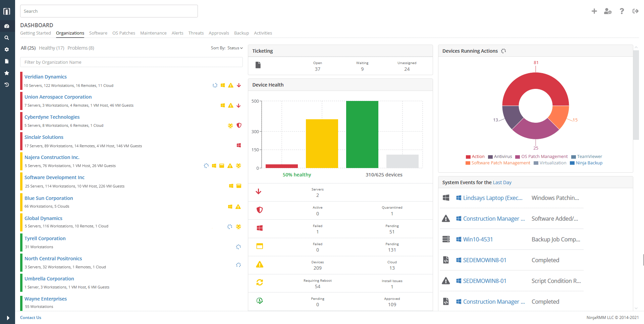Click Tyrell Corporation running actions spinner icon

238,247
